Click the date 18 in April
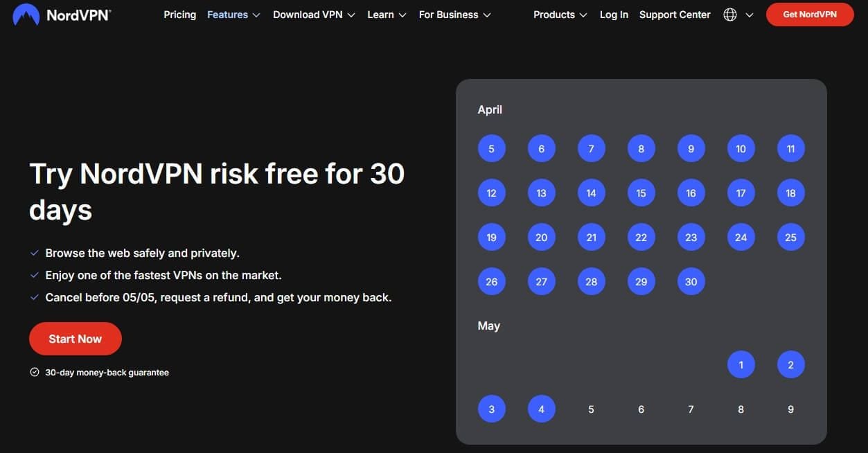This screenshot has height=453, width=868. click(x=790, y=193)
